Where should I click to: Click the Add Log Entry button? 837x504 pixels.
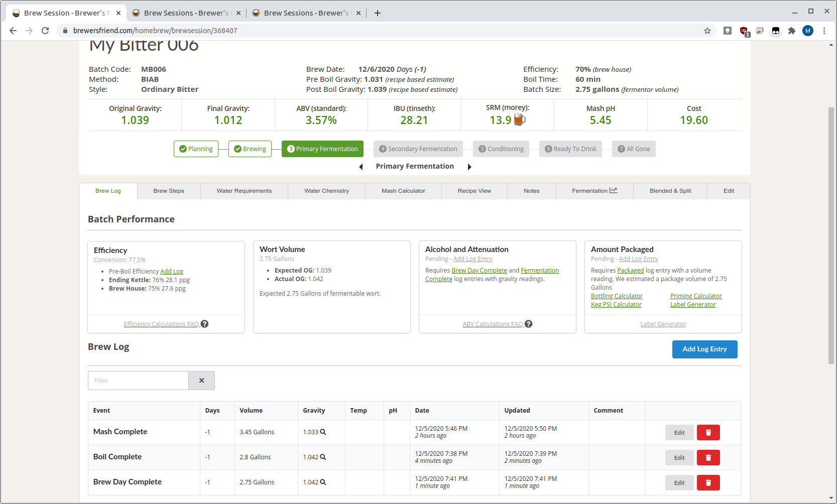tap(704, 349)
